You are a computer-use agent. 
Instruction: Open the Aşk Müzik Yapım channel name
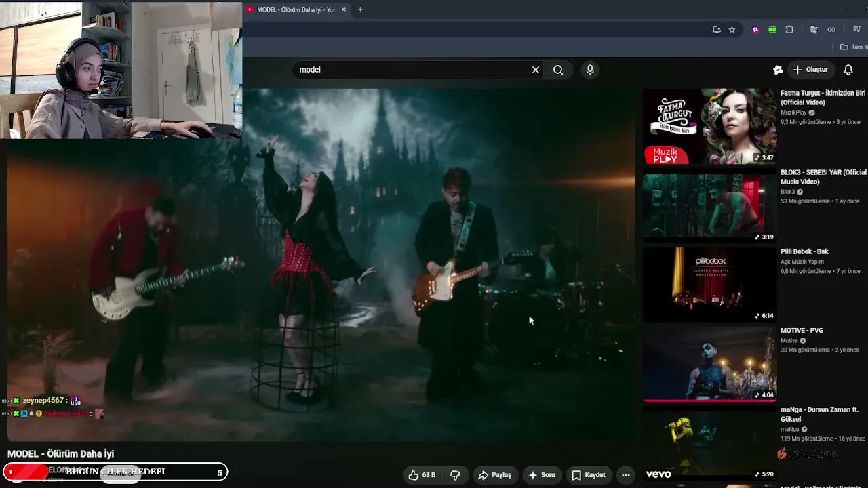pos(802,262)
